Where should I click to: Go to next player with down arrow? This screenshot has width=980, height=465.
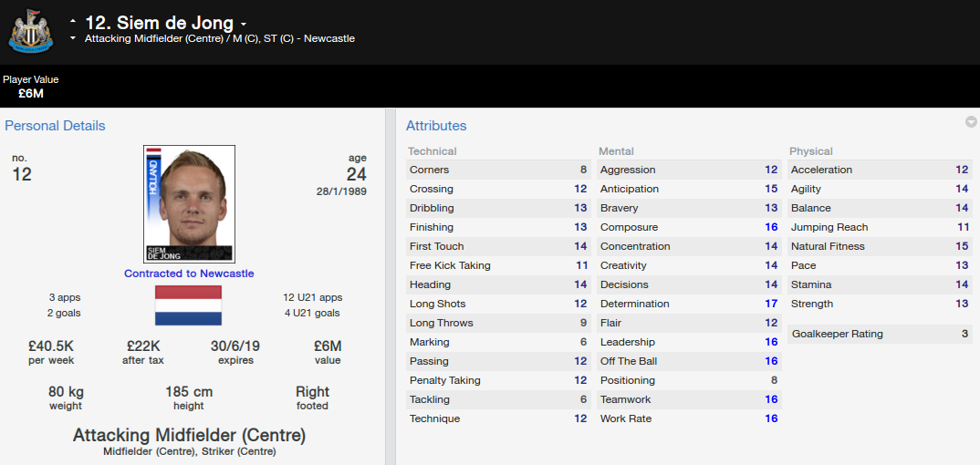(x=72, y=38)
